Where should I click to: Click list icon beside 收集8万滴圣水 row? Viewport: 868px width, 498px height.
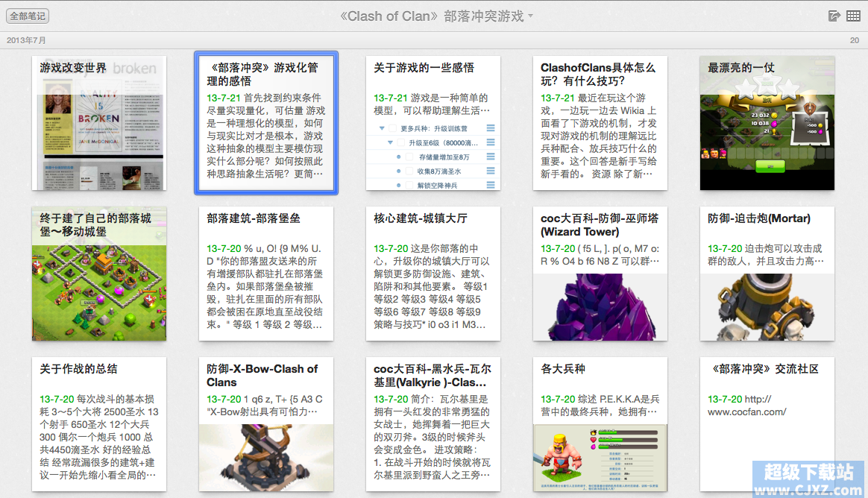[491, 171]
